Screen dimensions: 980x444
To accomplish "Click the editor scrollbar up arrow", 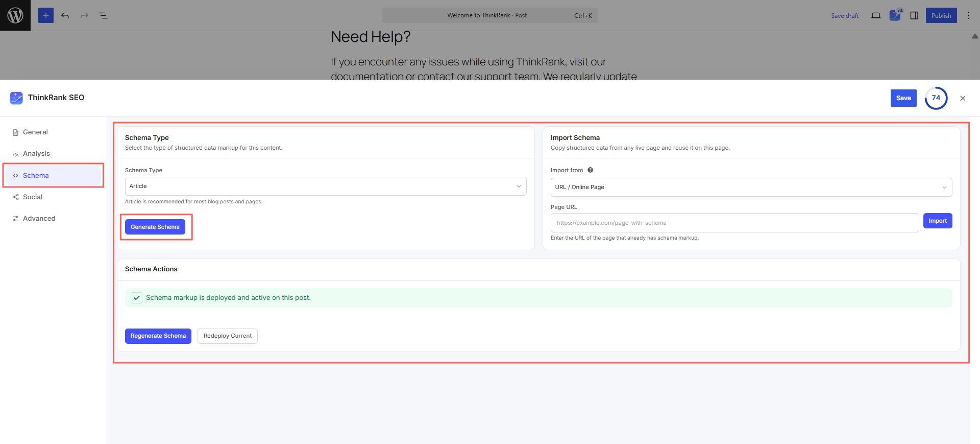I will pyautogui.click(x=975, y=36).
